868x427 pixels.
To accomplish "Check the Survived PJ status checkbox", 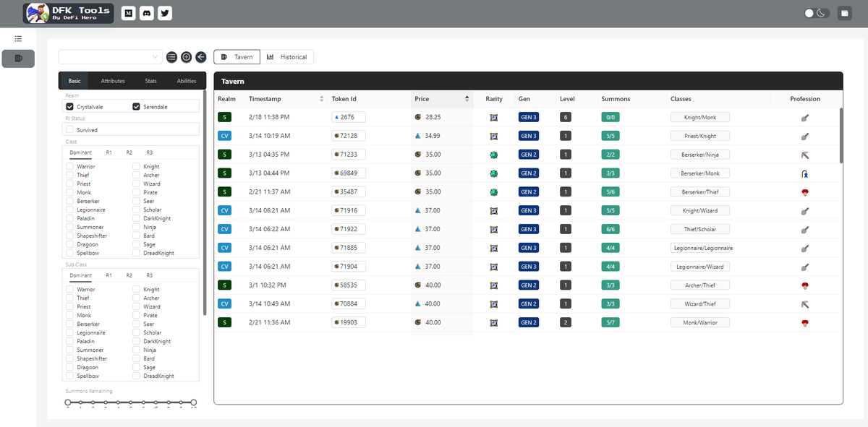I will coord(69,130).
